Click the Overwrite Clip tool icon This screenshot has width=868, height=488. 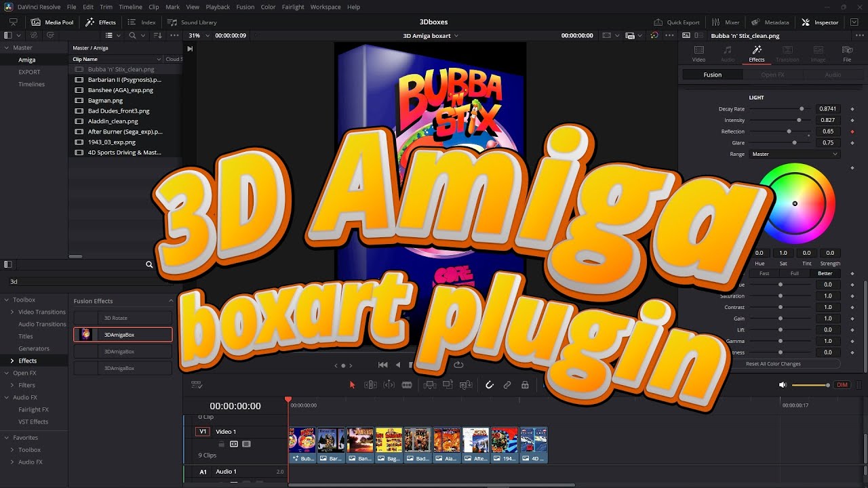(448, 385)
